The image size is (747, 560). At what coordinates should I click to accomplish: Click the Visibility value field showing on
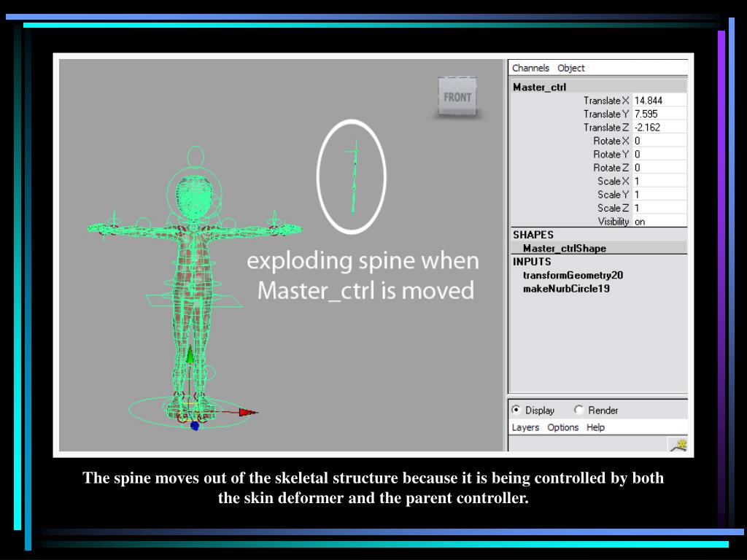[659, 222]
